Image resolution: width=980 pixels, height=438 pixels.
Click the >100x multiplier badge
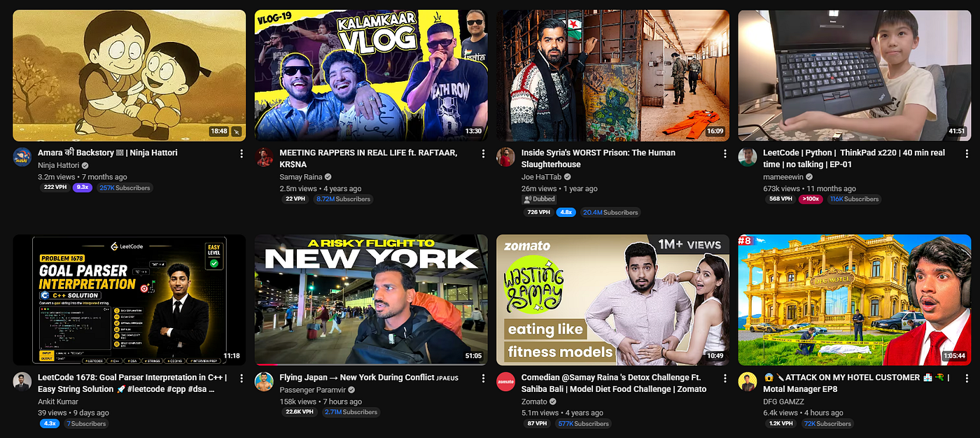coord(811,199)
